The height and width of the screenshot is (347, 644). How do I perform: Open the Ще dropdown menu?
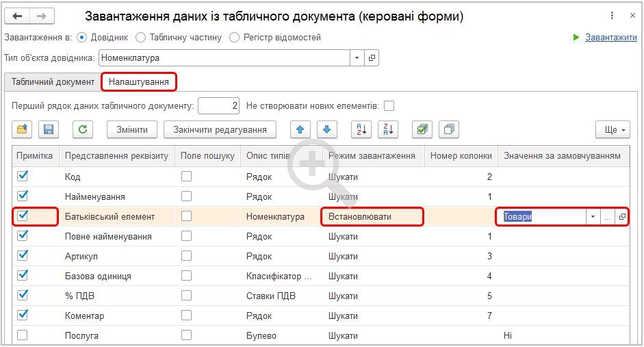click(x=613, y=130)
